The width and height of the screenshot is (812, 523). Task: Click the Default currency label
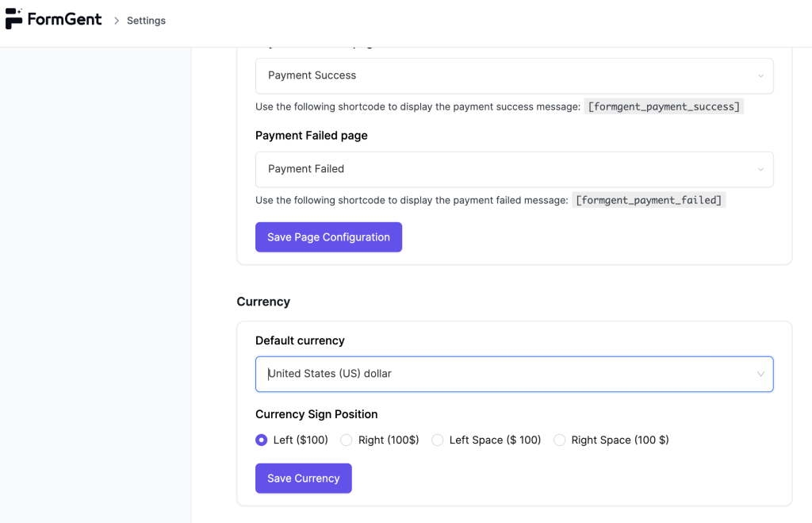coord(300,340)
